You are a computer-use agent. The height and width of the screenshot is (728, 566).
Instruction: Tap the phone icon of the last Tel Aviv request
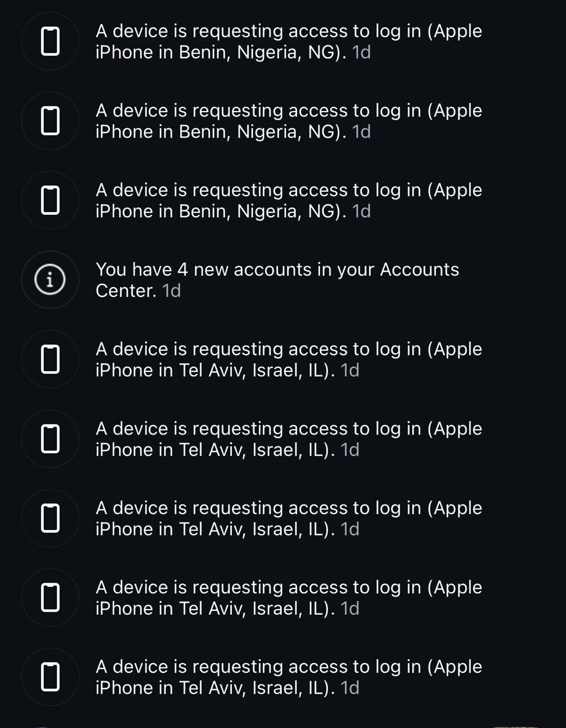[x=51, y=677]
